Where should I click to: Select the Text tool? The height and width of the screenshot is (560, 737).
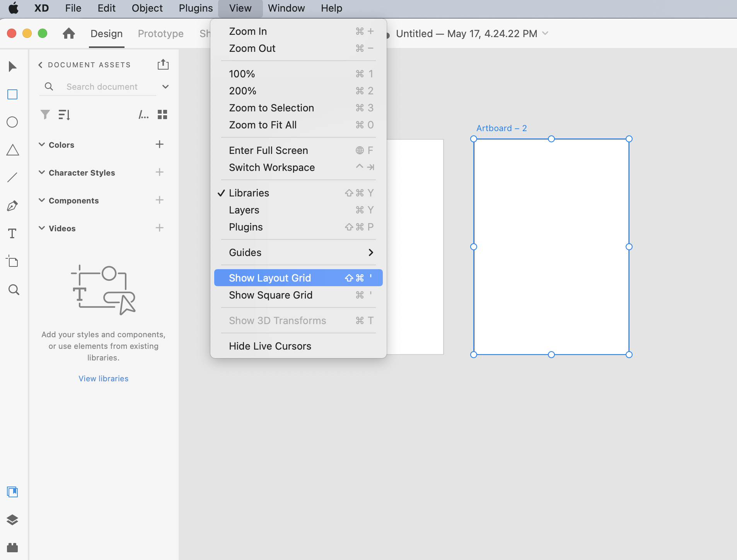pos(12,234)
